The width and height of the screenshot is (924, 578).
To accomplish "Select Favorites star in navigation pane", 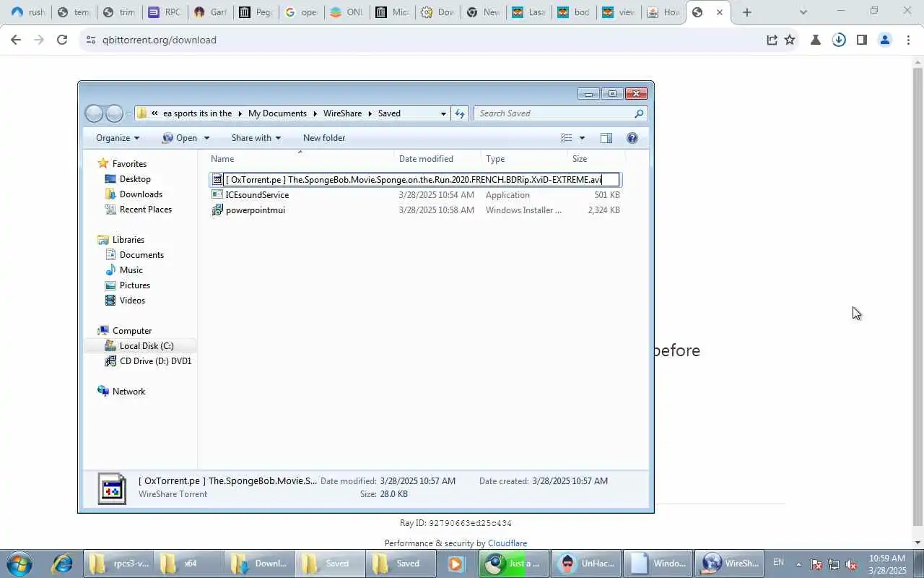I will (103, 163).
